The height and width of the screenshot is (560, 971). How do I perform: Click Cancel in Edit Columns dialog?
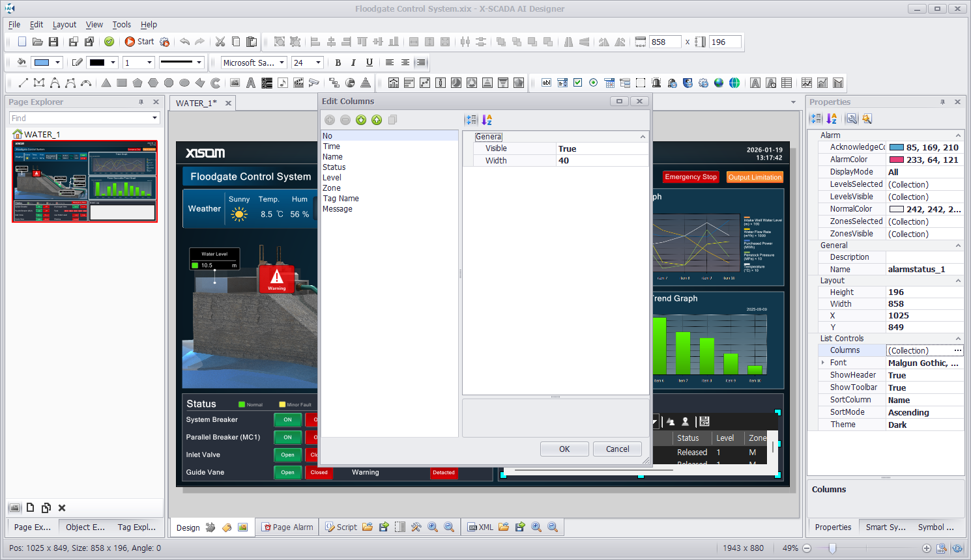pyautogui.click(x=617, y=449)
